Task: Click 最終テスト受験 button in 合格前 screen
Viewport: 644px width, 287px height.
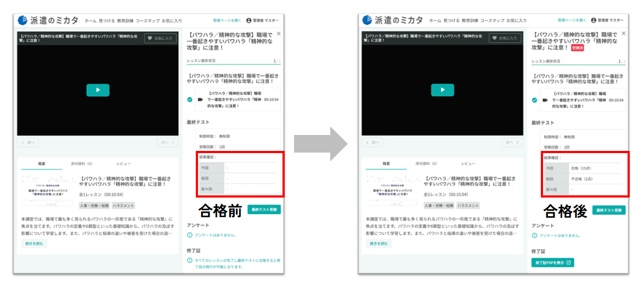Action: click(264, 210)
